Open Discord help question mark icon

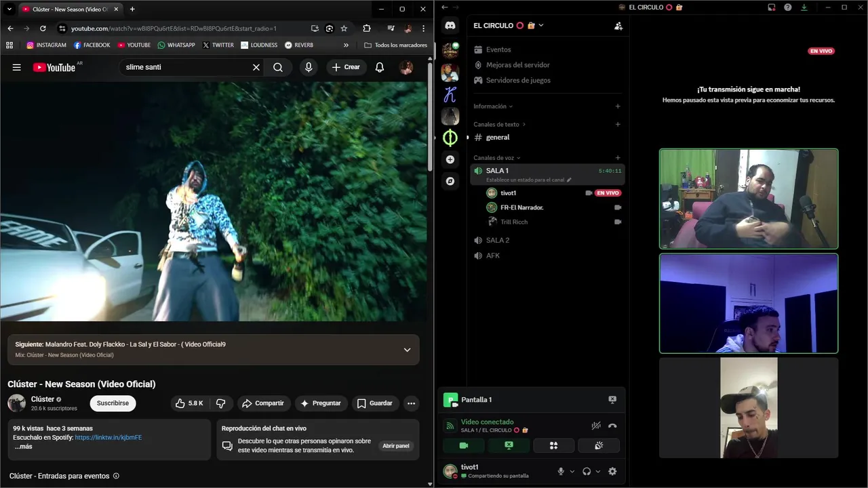tap(788, 7)
